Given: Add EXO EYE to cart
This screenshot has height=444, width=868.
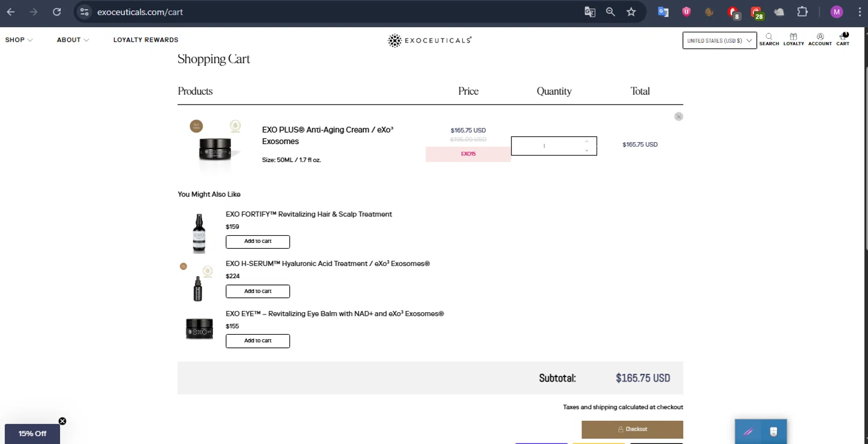Looking at the screenshot, I should click(258, 341).
